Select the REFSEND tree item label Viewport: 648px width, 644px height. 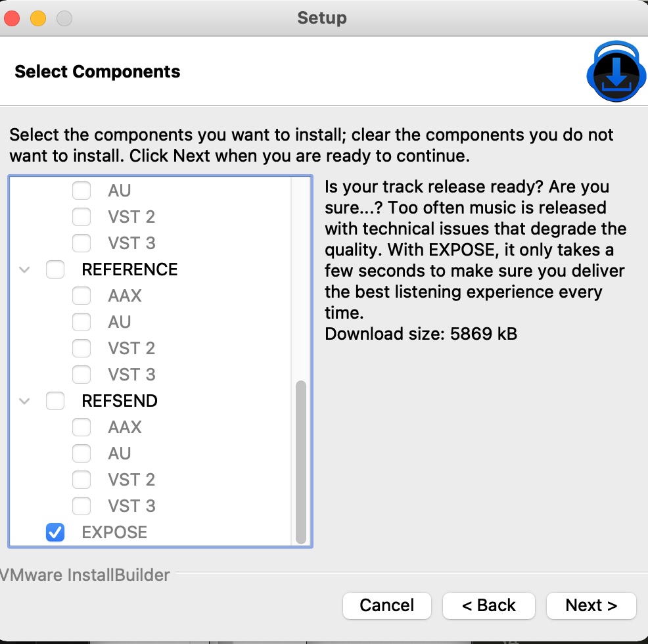tap(120, 401)
